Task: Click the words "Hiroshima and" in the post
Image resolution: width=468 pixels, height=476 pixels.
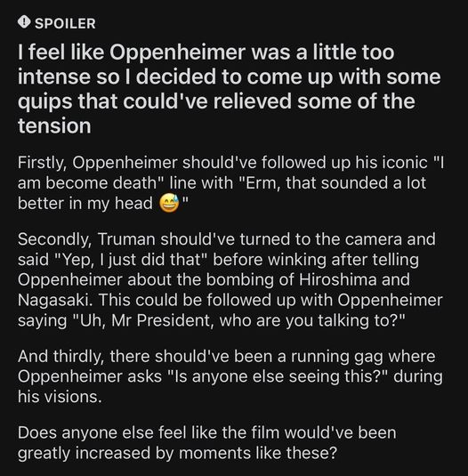Action: (x=354, y=279)
